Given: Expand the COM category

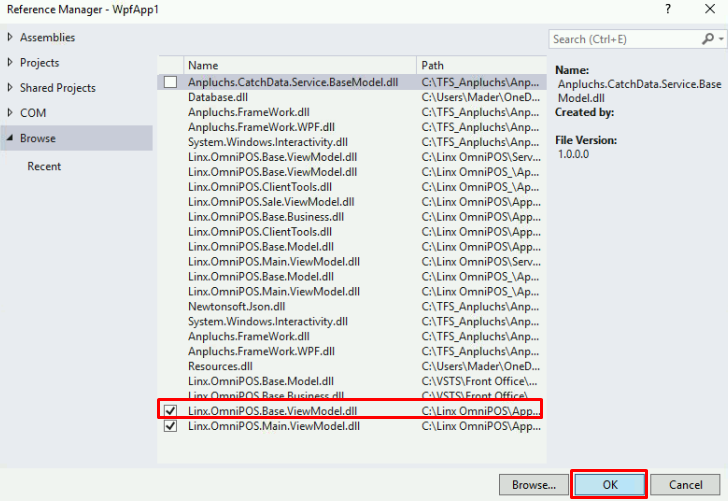Looking at the screenshot, I should 10,112.
